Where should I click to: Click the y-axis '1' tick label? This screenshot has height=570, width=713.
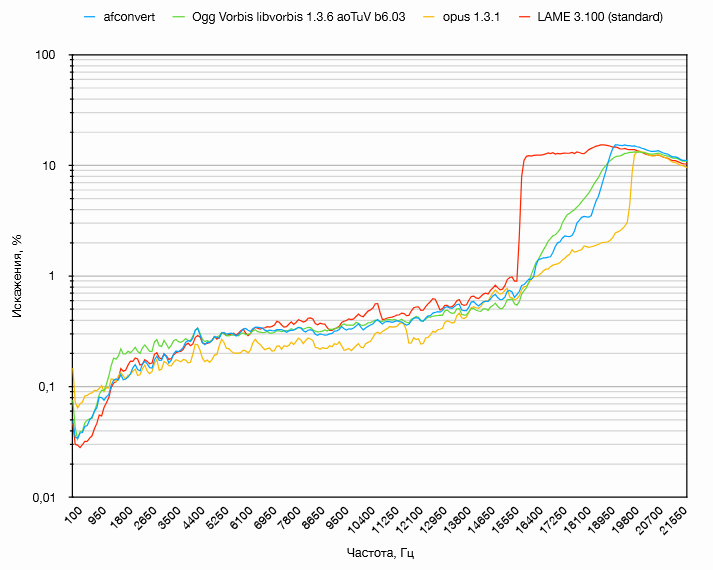pos(52,276)
